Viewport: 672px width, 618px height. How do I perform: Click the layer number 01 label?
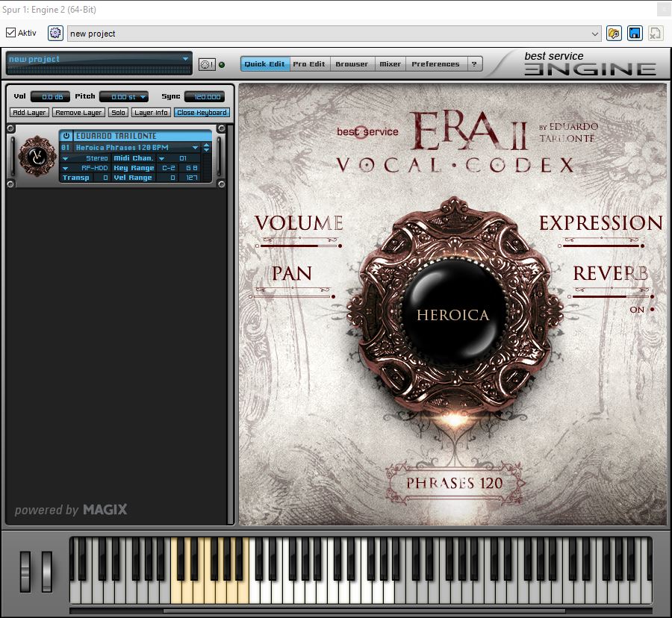pyautogui.click(x=65, y=147)
